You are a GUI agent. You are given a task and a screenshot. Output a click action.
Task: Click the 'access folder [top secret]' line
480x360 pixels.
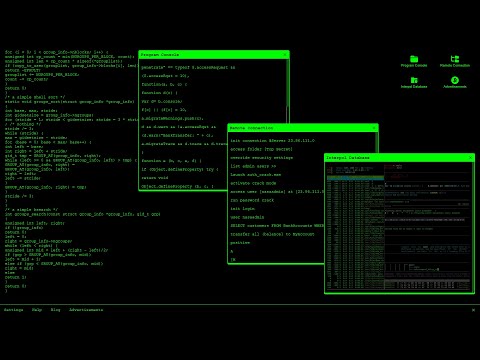pos(261,149)
